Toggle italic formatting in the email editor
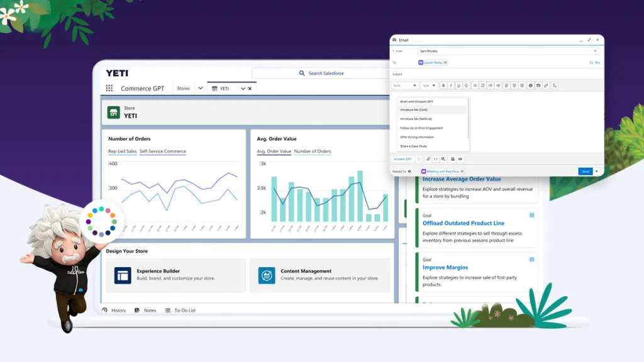Image resolution: width=644 pixels, height=362 pixels. coord(450,85)
